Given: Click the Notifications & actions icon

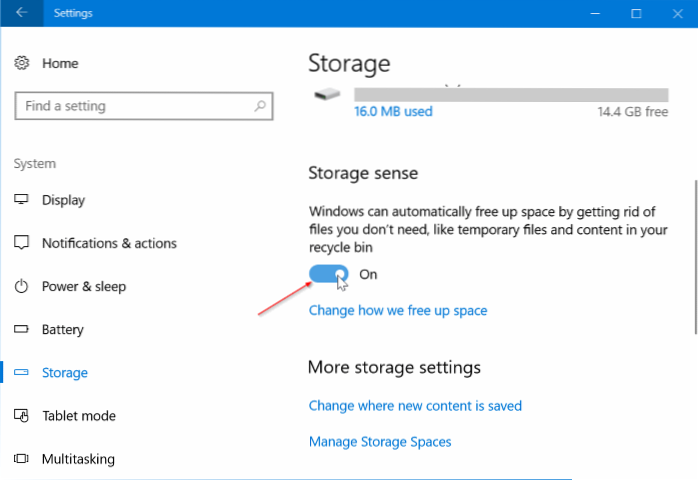Looking at the screenshot, I should [22, 243].
